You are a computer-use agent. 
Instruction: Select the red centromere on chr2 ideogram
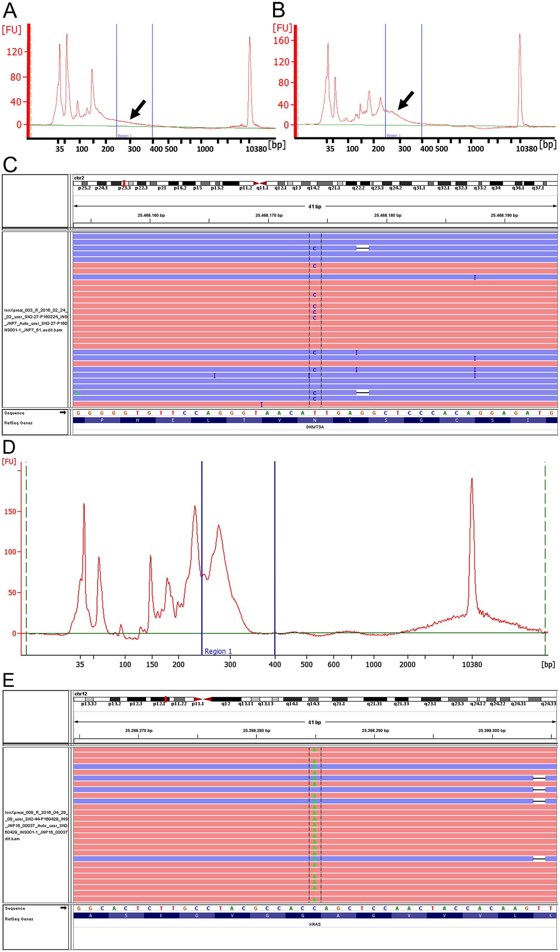(260, 183)
